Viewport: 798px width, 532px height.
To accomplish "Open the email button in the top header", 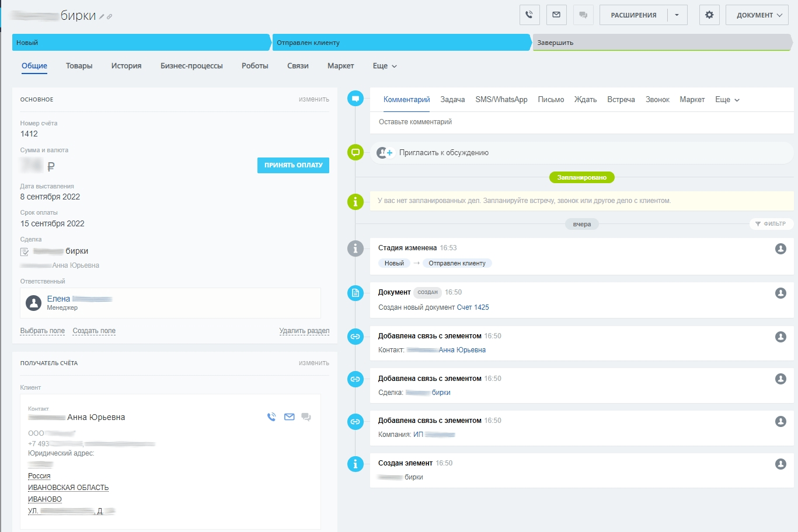I will pyautogui.click(x=556, y=15).
